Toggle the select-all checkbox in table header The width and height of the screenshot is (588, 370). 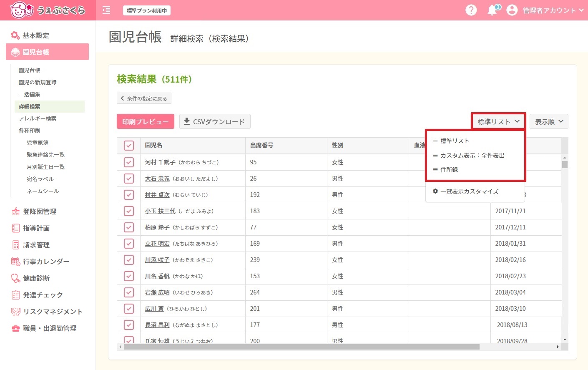(x=129, y=146)
